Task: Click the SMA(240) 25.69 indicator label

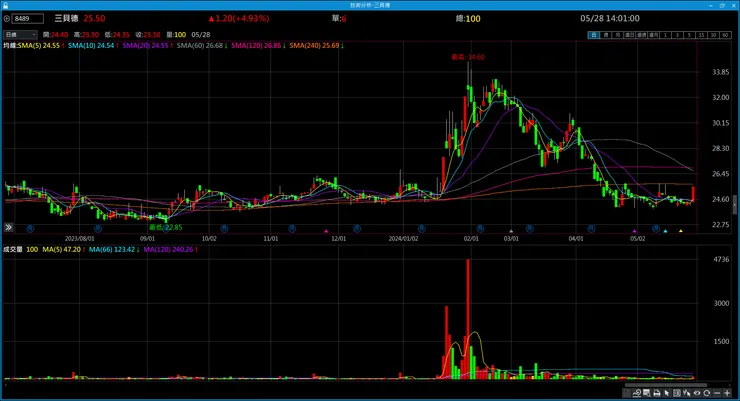Action: [x=314, y=46]
